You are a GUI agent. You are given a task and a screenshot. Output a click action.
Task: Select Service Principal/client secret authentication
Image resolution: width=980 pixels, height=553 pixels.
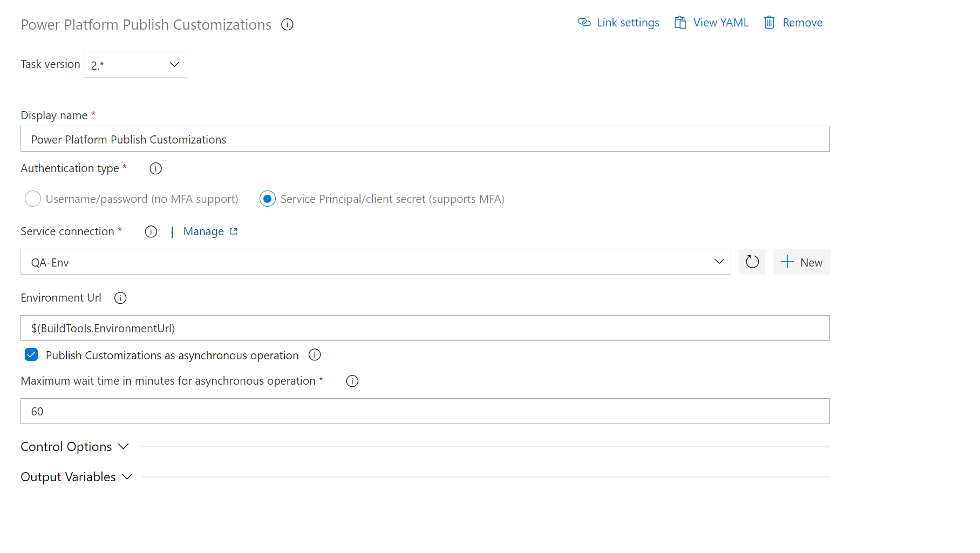pos(268,199)
